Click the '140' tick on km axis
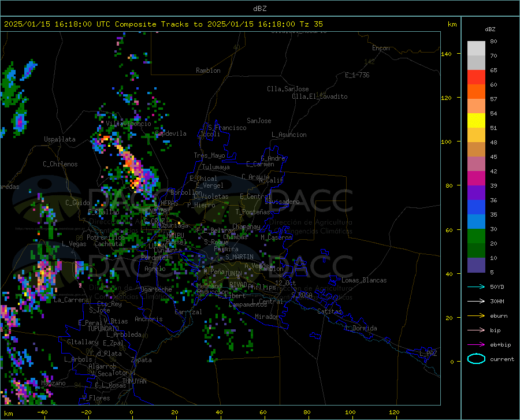 446,54
